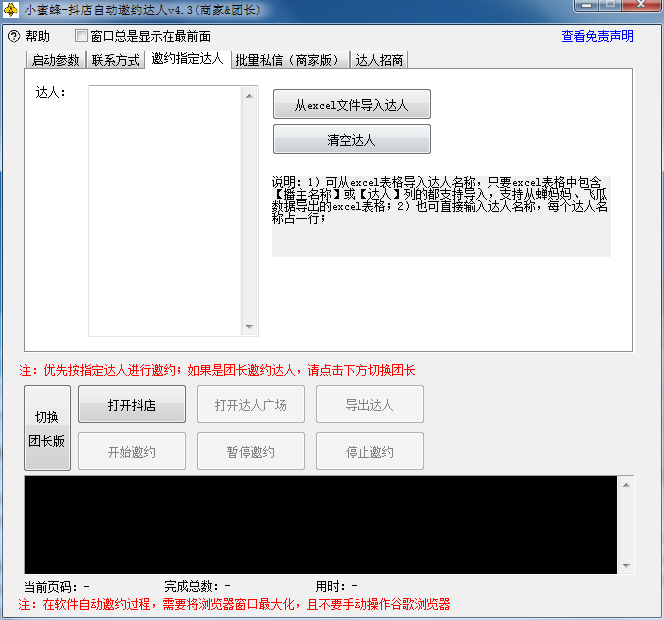The image size is (664, 620).
Task: Click the 开始邀约 button
Action: pos(132,451)
